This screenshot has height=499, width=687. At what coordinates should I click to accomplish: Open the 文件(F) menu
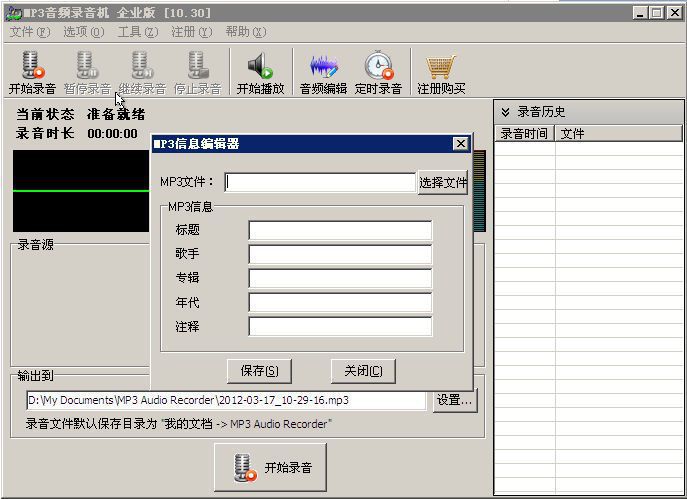(x=30, y=32)
